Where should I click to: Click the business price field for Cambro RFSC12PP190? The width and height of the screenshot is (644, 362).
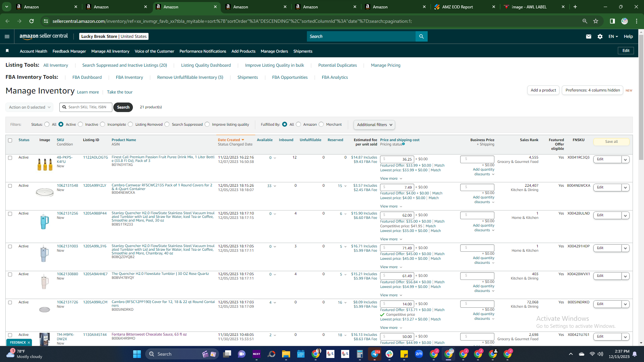pyautogui.click(x=477, y=304)
